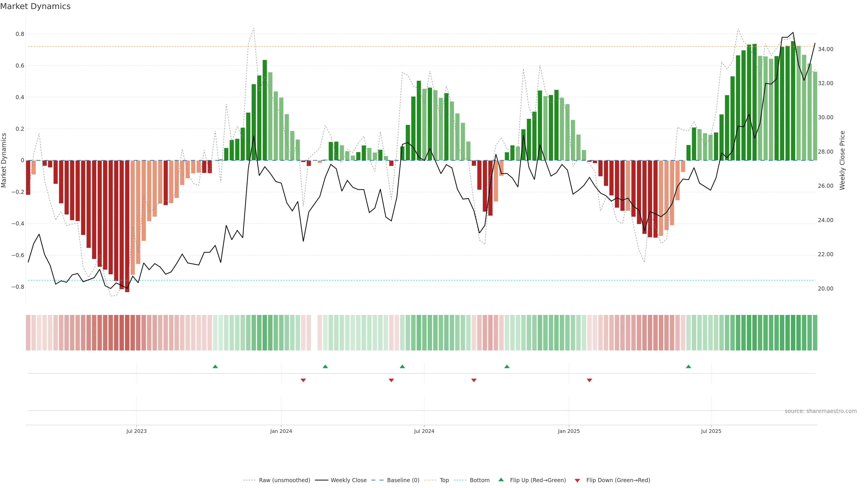The width and height of the screenshot is (868, 488).
Task: Click the green flip-up triangle near mid-2024
Action: tap(402, 366)
